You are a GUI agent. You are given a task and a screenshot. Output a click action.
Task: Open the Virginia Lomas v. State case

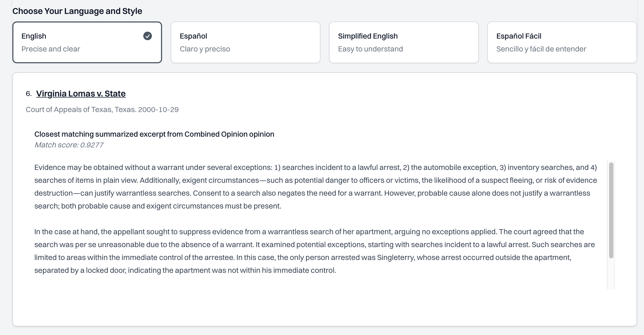pos(81,94)
